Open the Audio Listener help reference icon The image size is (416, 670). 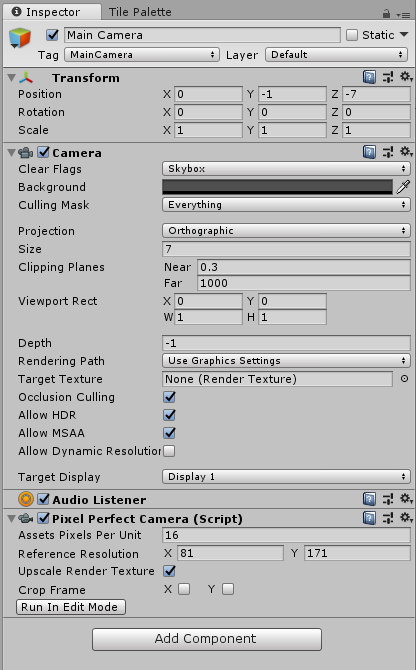tap(369, 499)
